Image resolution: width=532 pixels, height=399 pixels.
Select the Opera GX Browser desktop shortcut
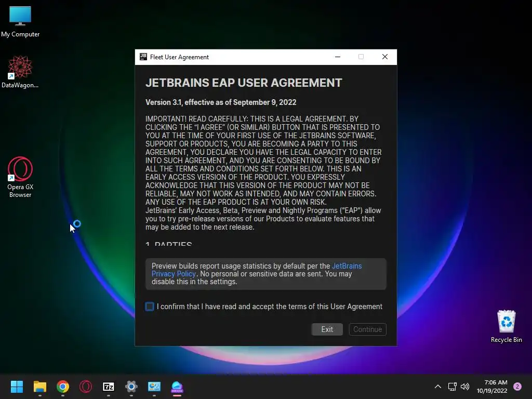(x=20, y=177)
